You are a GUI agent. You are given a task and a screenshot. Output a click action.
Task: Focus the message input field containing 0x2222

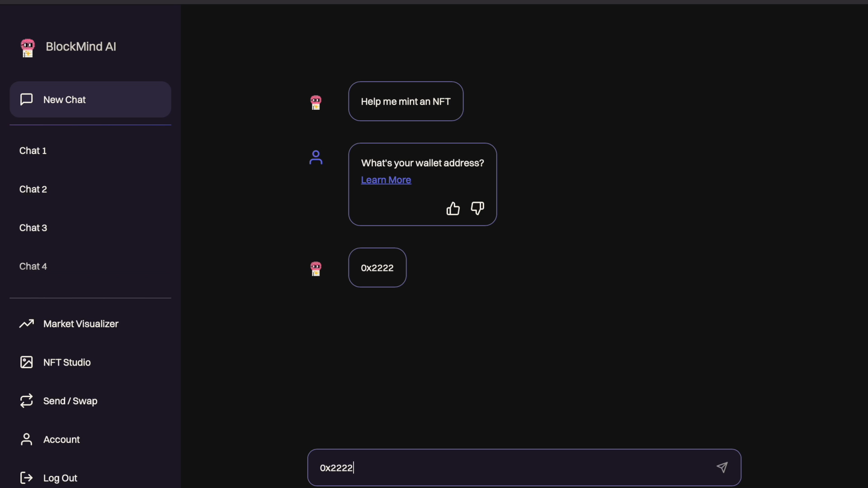524,468
